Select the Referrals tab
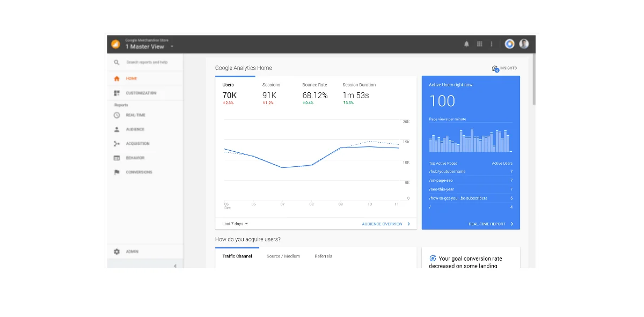 click(323, 256)
